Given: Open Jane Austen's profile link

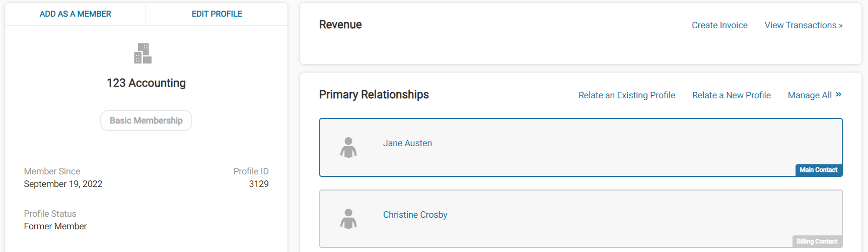Looking at the screenshot, I should click(x=407, y=143).
